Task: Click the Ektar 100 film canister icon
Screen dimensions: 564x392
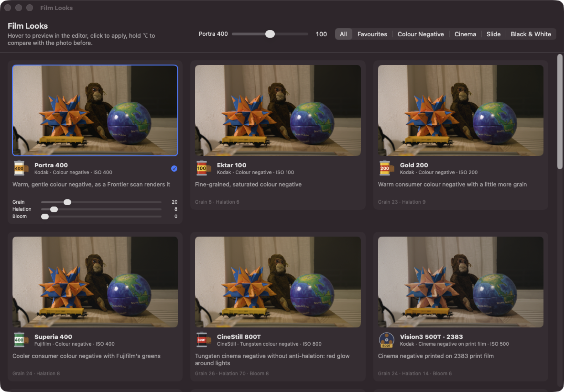Action: (204, 168)
